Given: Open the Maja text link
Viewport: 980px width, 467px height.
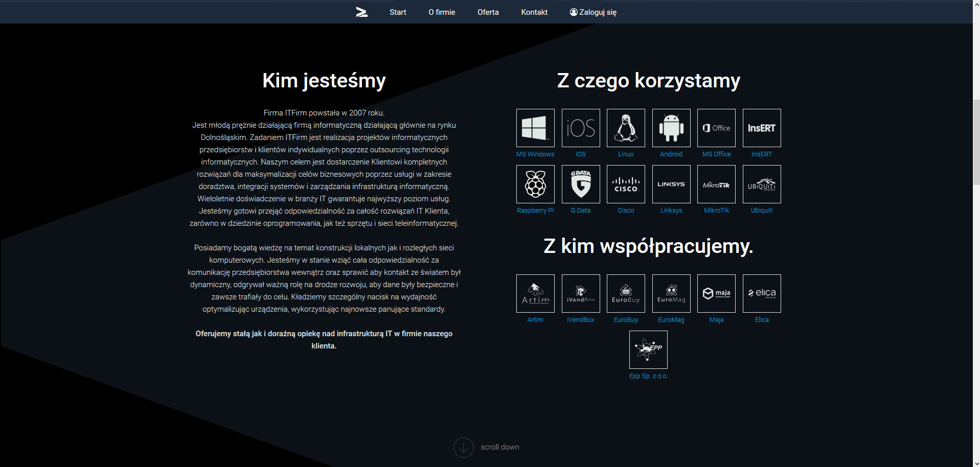Looking at the screenshot, I should pos(716,319).
